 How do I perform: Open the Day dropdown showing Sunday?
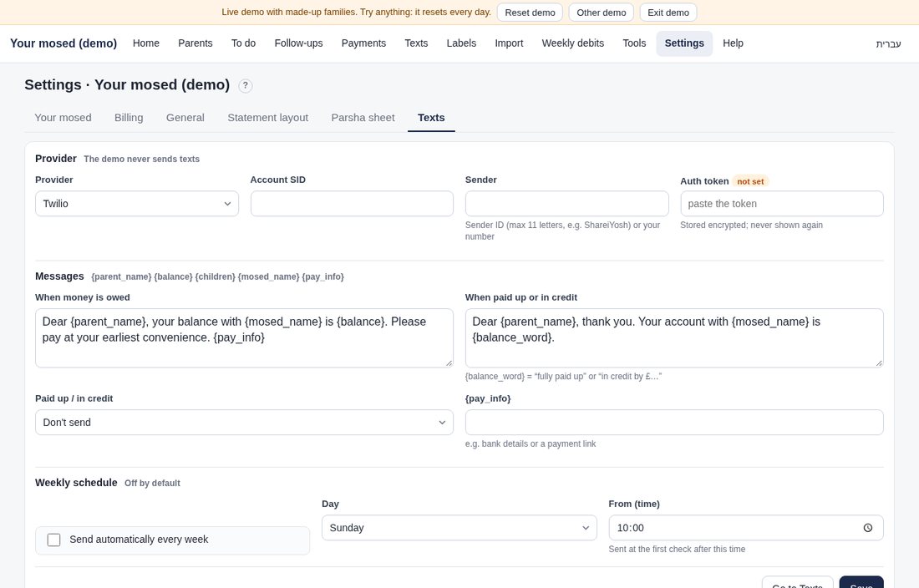459,528
